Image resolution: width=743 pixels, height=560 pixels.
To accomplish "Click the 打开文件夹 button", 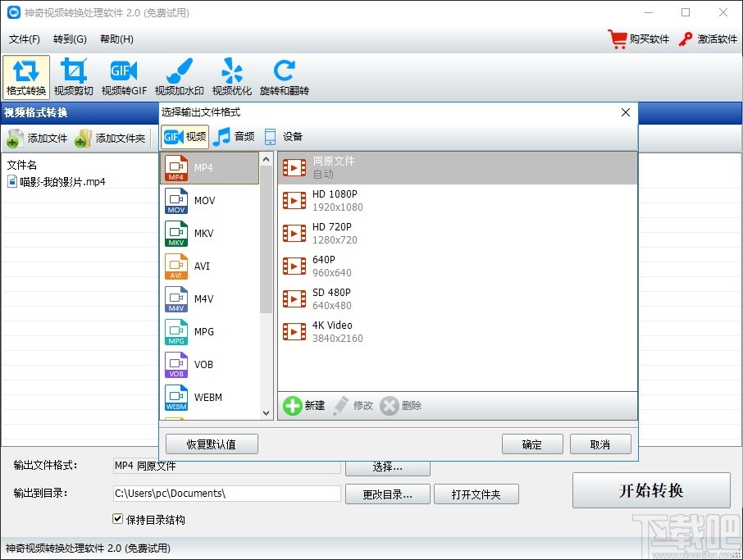I will point(476,494).
